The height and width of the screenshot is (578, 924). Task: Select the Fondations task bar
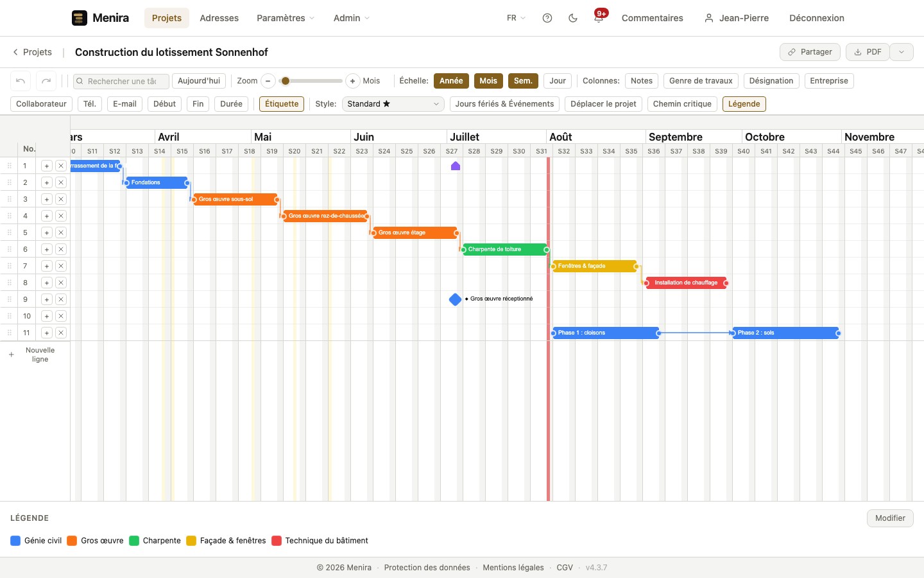coord(157,182)
